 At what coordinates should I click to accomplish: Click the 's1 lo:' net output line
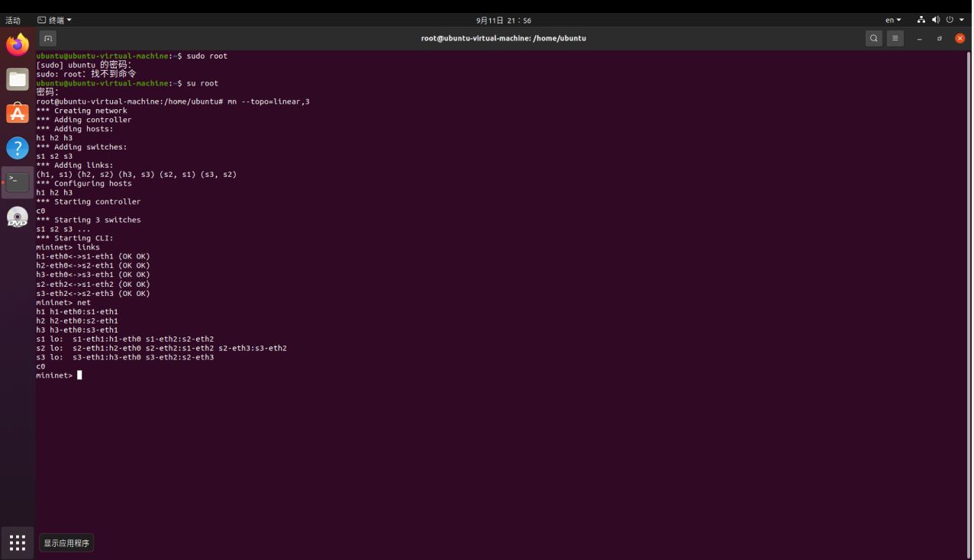125,339
